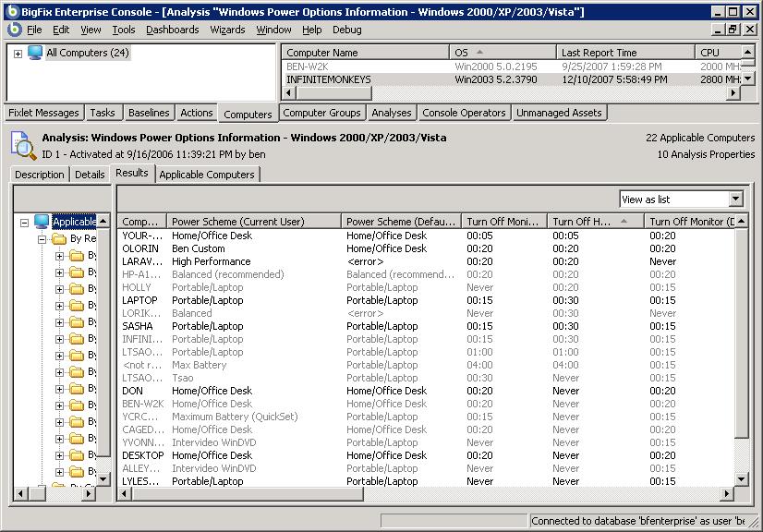Click the By Re folder icon

[59, 239]
